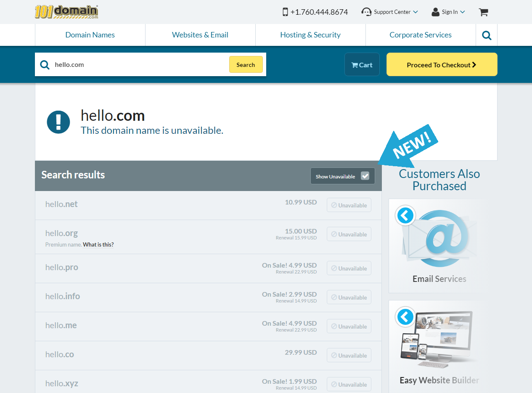
Task: Select the hello.xyz result name
Action: (62, 383)
